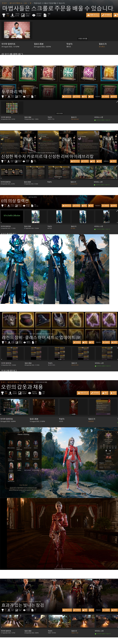The height and width of the screenshot is (644, 118).
Task: Click the eye views icon on 두루마리 백팩 stats
Action: (x=24, y=96)
